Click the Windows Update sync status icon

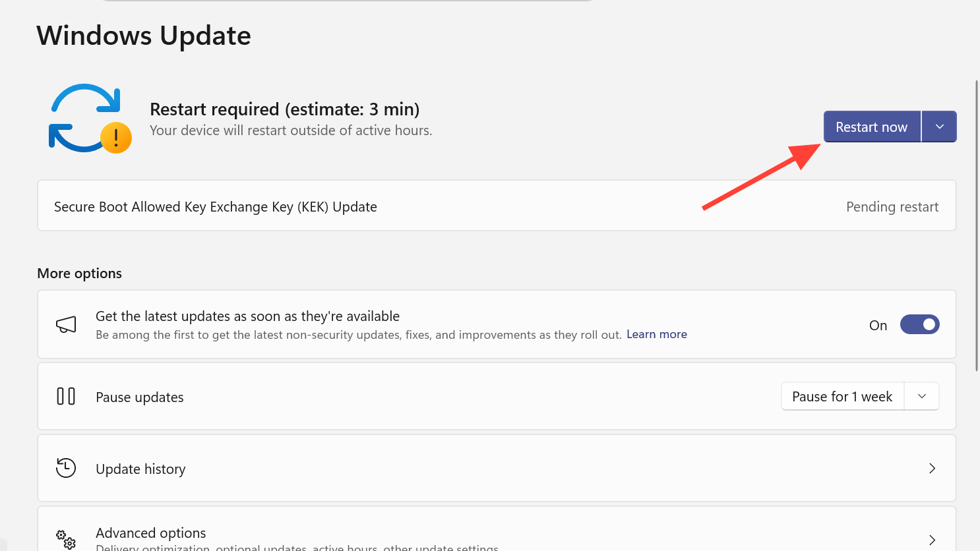tap(85, 117)
